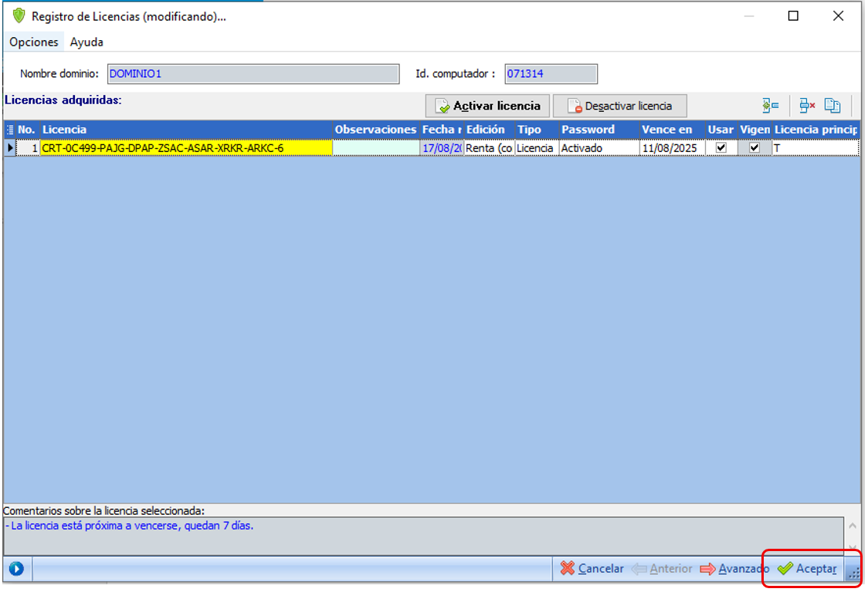868x592 pixels.
Task: Click the green shield icon in title bar
Action: pyautogui.click(x=19, y=16)
